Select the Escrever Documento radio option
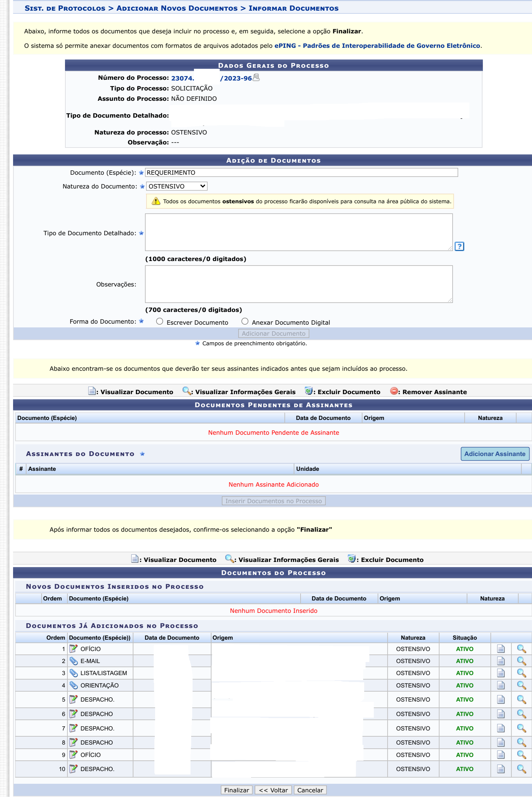Screen dimensions: 532x802 coord(160,321)
